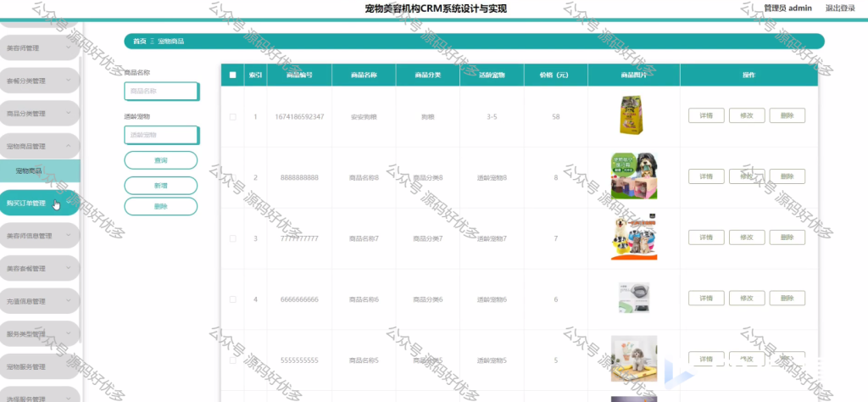Open product image thumbnail in row 3
This screenshot has width=868, height=402.
tap(634, 237)
